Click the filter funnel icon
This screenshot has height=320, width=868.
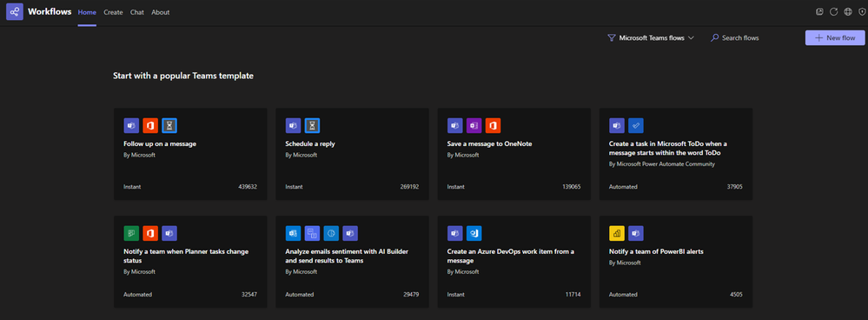click(611, 38)
